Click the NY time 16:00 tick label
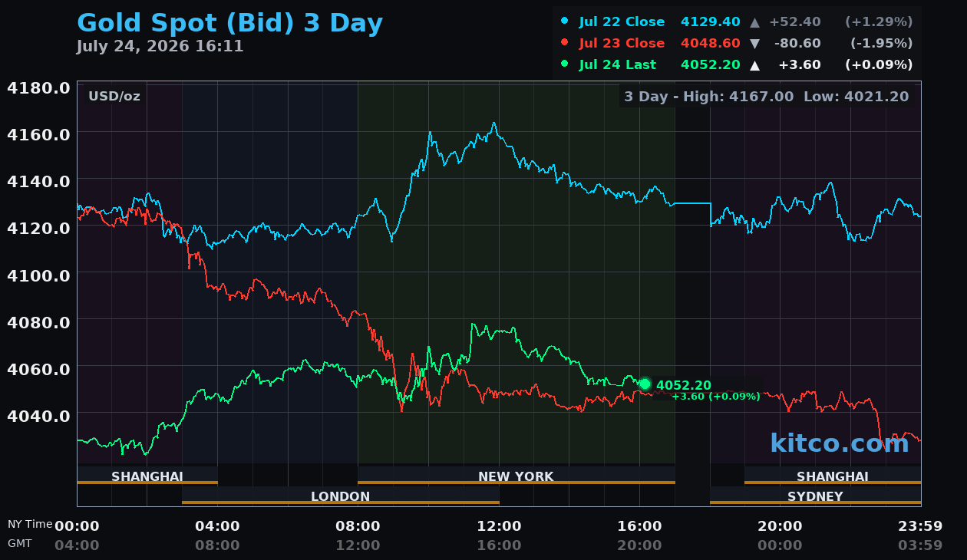Screen dimensions: 967x560 click(x=639, y=526)
